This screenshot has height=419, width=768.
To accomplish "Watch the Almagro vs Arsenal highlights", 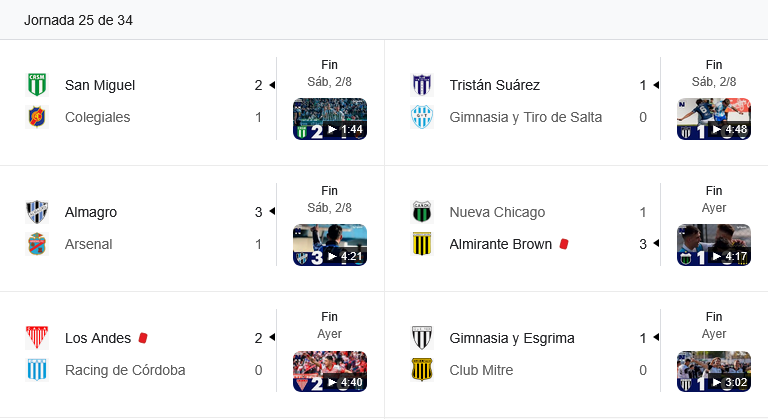I will click(x=329, y=245).
